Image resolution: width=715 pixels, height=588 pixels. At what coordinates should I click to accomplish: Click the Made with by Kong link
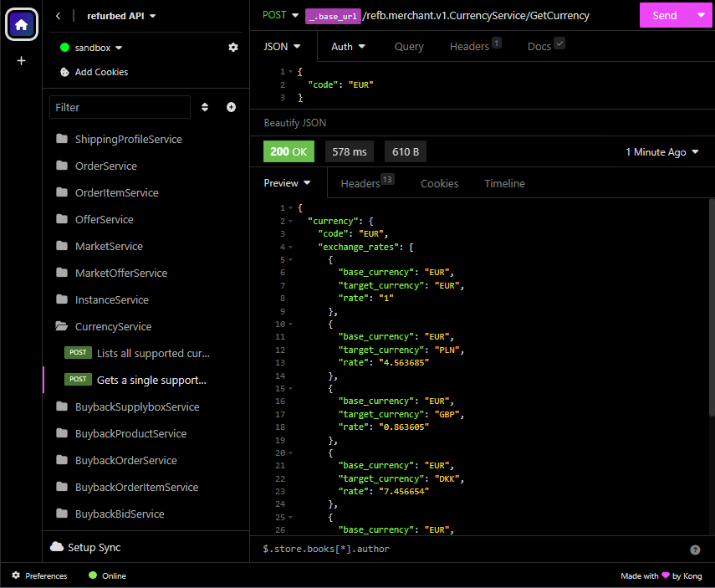click(x=661, y=575)
